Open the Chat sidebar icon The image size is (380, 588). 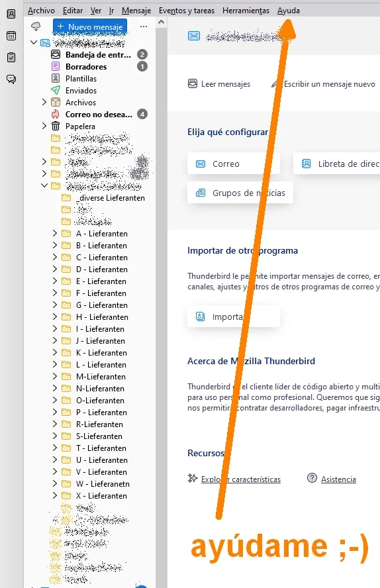pos(11,79)
